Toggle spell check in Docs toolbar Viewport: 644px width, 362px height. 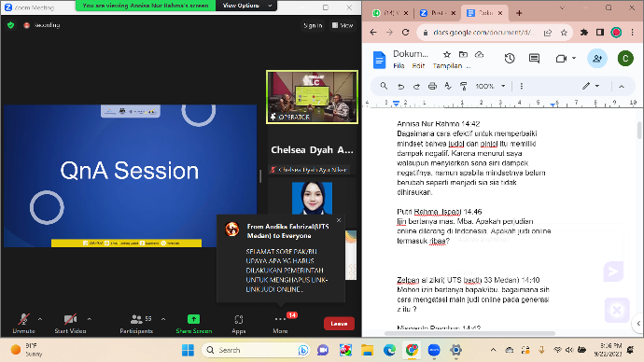[x=448, y=86]
